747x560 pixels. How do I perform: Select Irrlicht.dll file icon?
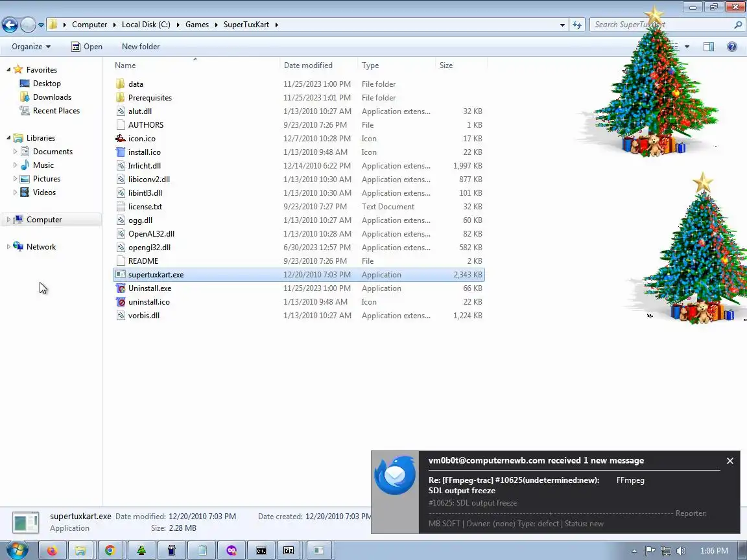(121, 166)
